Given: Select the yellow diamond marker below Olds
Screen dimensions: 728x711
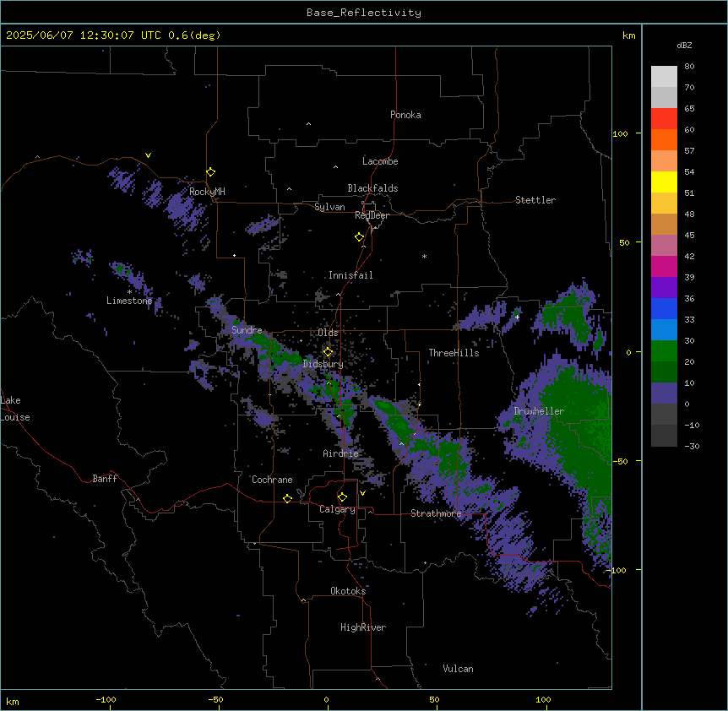Looking at the screenshot, I should click(x=329, y=352).
